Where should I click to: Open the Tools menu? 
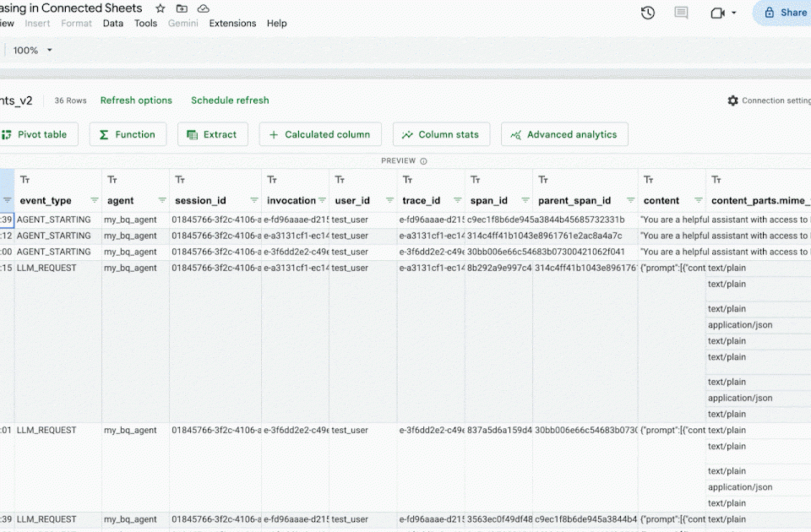point(145,24)
